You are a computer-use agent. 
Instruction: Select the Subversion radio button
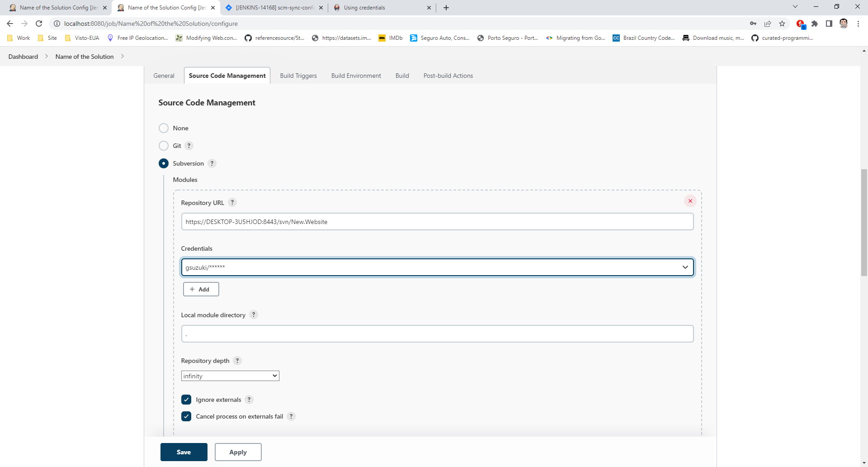164,163
